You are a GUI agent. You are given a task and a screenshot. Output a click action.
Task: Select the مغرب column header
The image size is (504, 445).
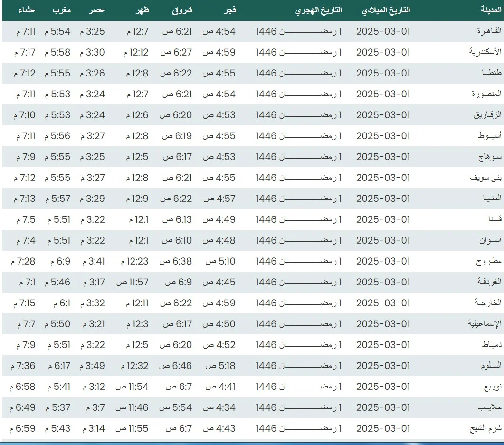tap(61, 10)
